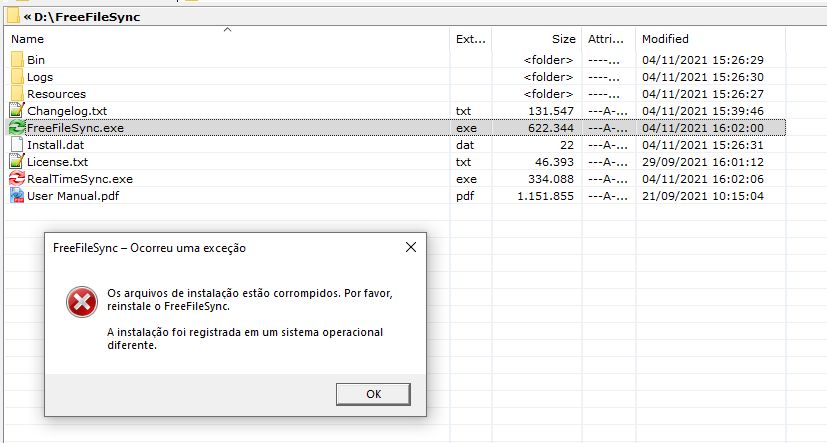Click the Bin folder icon
This screenshot has width=827, height=443.
pyautogui.click(x=17, y=60)
